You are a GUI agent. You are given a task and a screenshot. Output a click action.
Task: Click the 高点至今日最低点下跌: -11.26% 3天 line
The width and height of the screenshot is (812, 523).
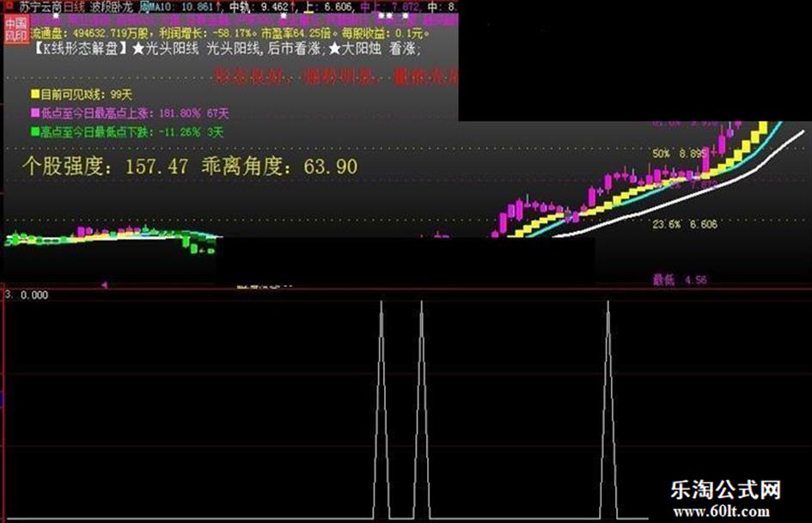(x=131, y=132)
